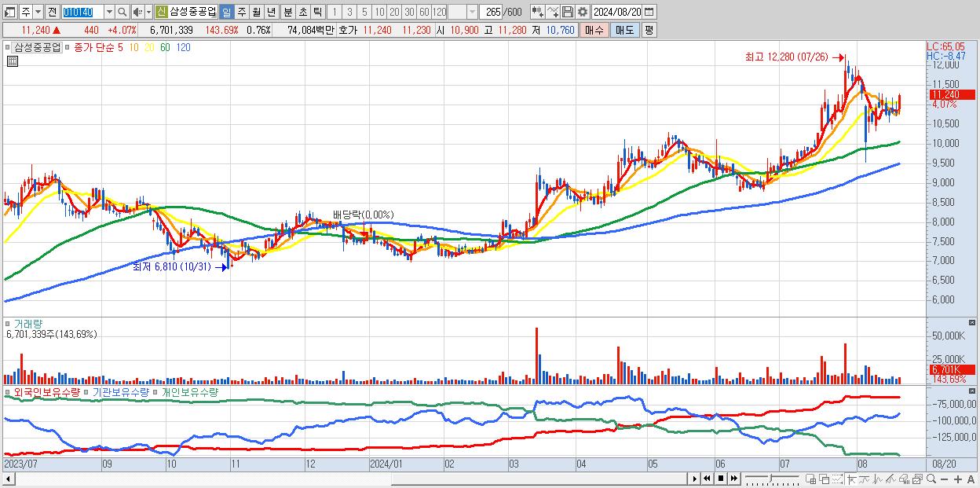Click the window layout icon at top-left
Image resolution: width=980 pixels, height=488 pixels.
[x=9, y=12]
